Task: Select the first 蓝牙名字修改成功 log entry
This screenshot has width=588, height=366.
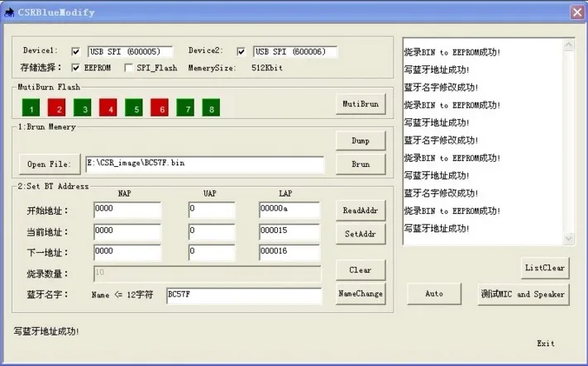Action: click(x=441, y=88)
